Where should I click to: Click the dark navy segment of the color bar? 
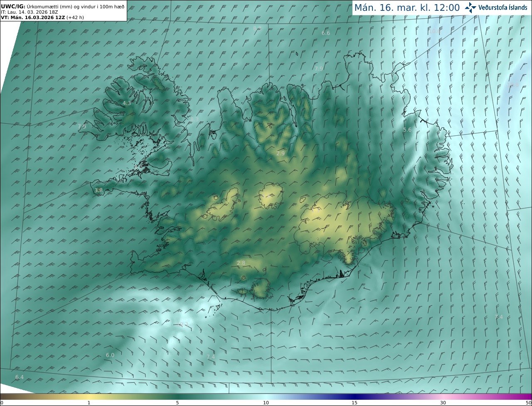[355, 396]
